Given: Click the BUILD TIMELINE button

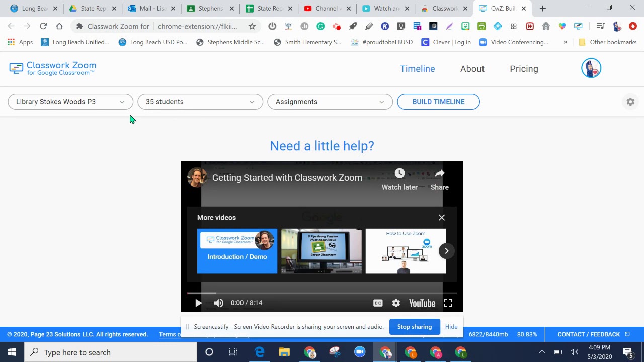Looking at the screenshot, I should pos(438,102).
